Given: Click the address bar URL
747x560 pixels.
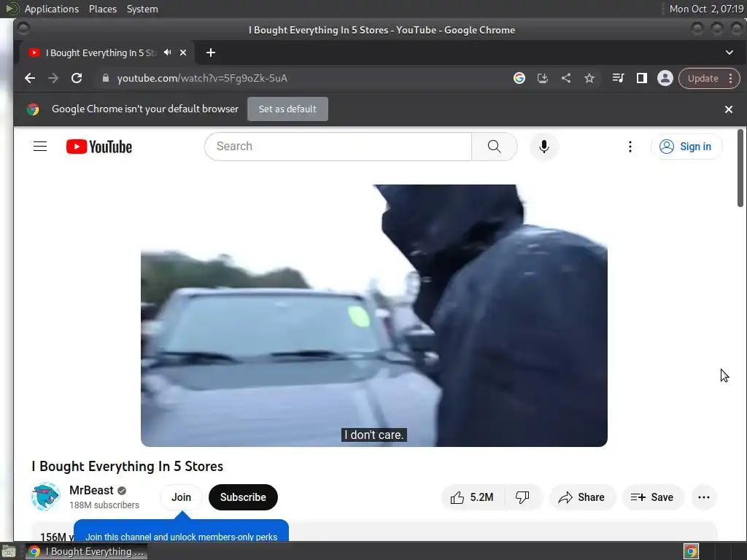Looking at the screenshot, I should (202, 78).
